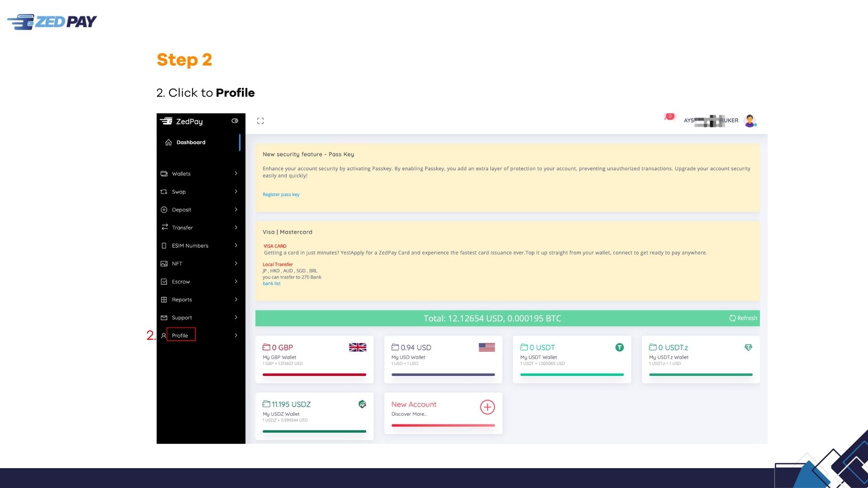Open the 11.195 USDZ wallet card

pos(314,416)
